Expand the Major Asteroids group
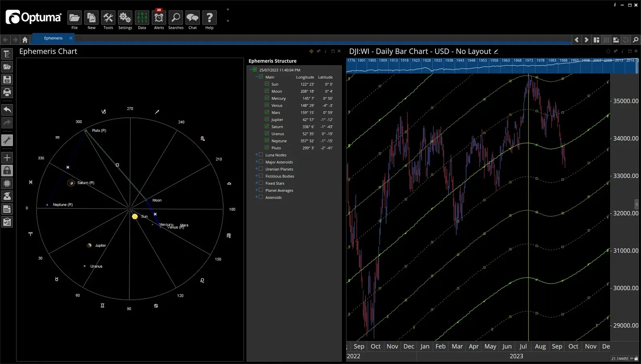This screenshot has width=641, height=364. click(x=257, y=162)
